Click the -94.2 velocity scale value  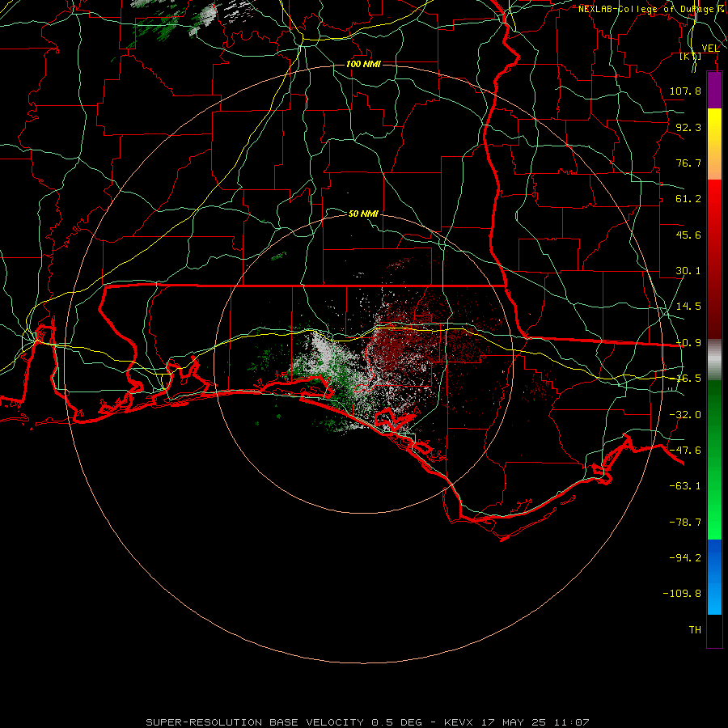point(685,557)
